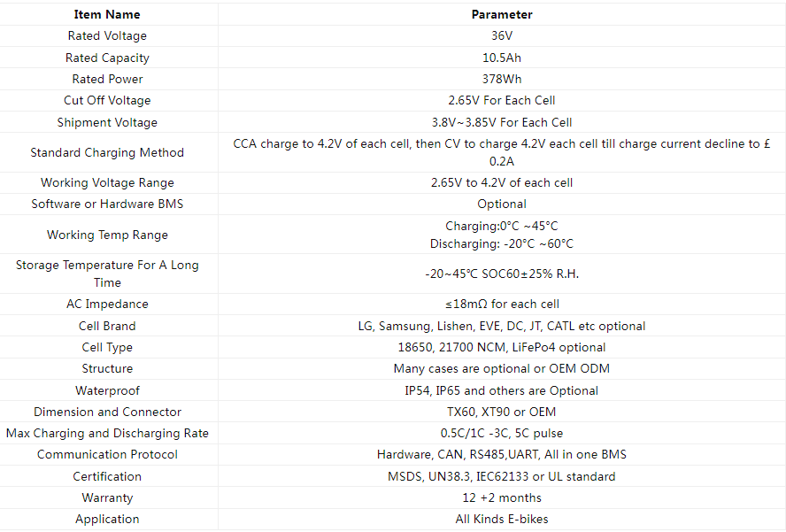The height and width of the screenshot is (532, 786).
Task: Click the Waterproof IP54, IP65 value
Action: 502,390
